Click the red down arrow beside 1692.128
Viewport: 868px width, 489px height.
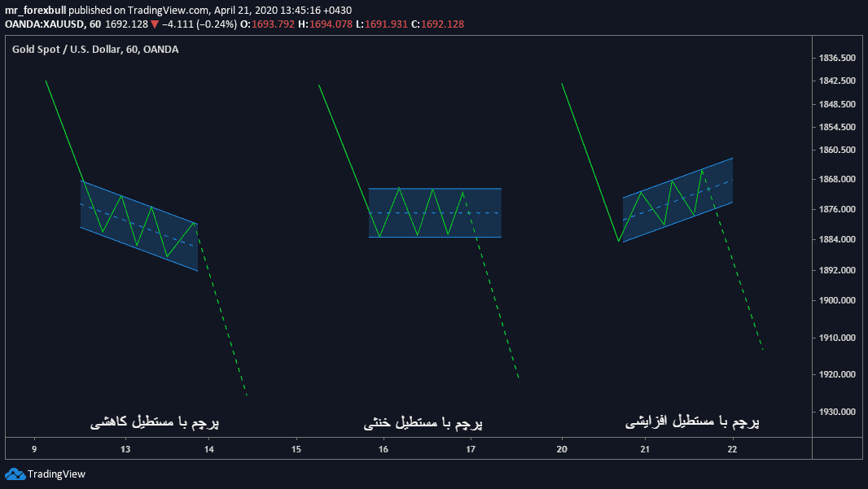click(x=155, y=24)
